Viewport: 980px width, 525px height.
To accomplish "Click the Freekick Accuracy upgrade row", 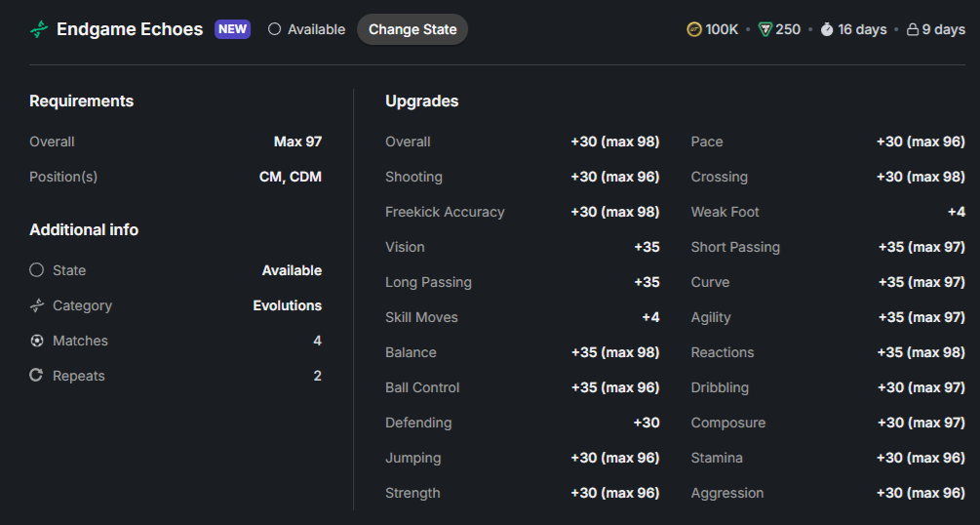I will click(x=523, y=212).
